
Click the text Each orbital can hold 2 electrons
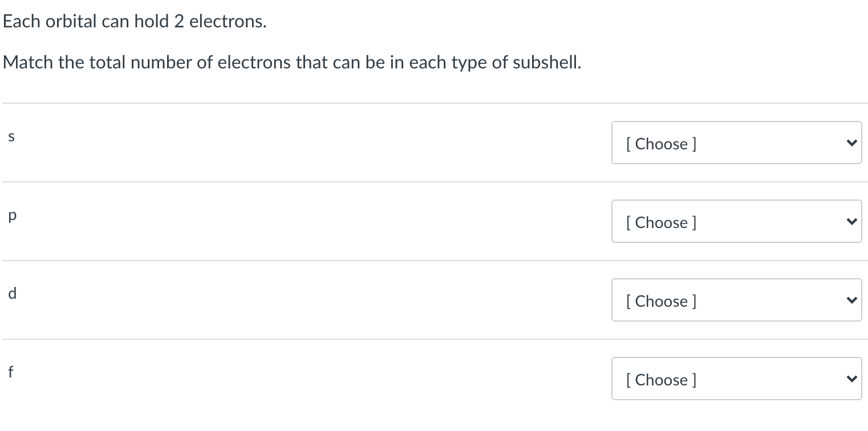(x=135, y=21)
